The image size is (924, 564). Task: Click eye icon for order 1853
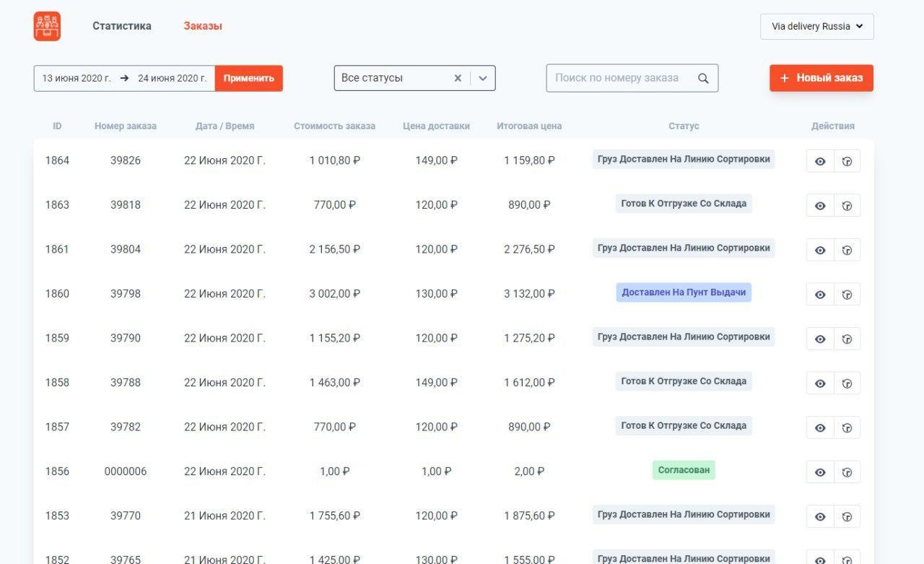[820, 516]
